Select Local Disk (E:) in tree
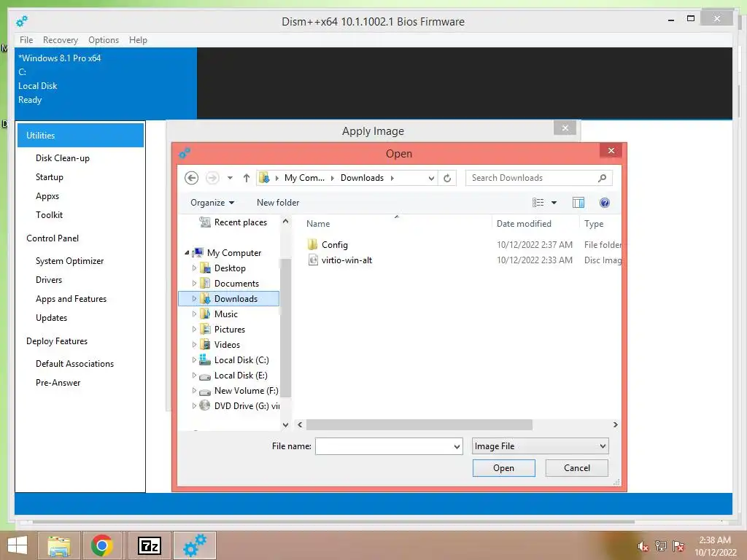Image resolution: width=747 pixels, height=560 pixels. click(241, 376)
